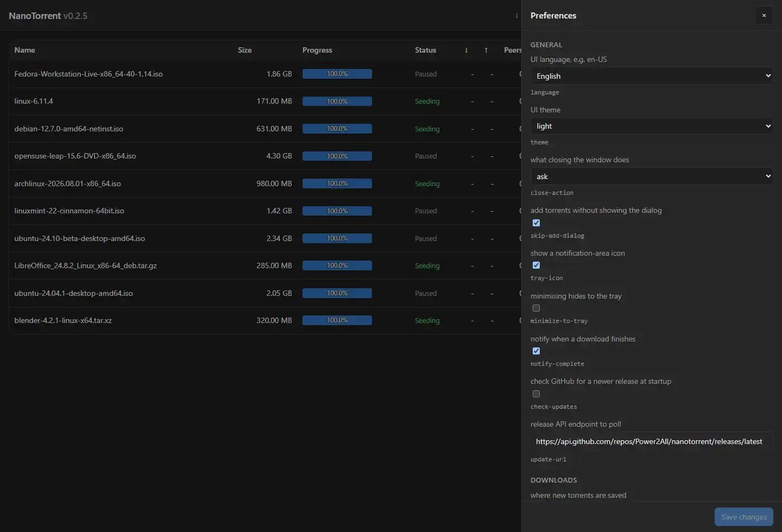The height and width of the screenshot is (532, 782).
Task: Enable check-updates checkbox
Action: [x=536, y=394]
